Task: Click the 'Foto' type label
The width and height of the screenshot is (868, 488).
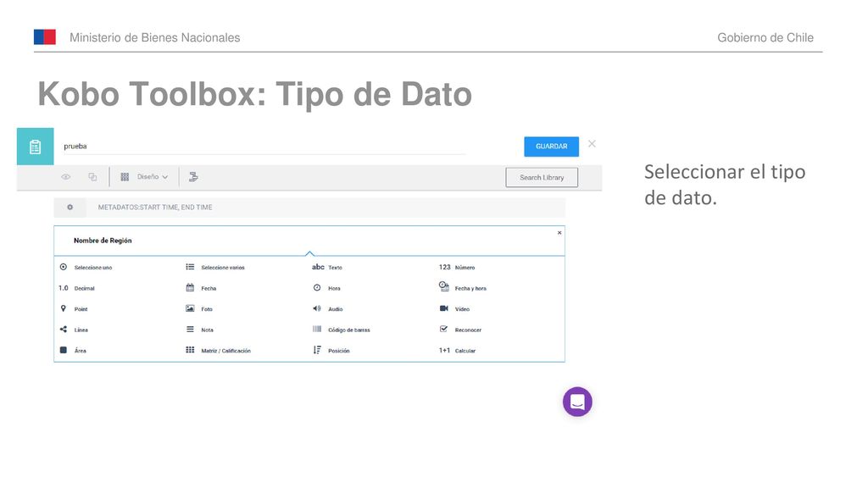Action: point(207,309)
